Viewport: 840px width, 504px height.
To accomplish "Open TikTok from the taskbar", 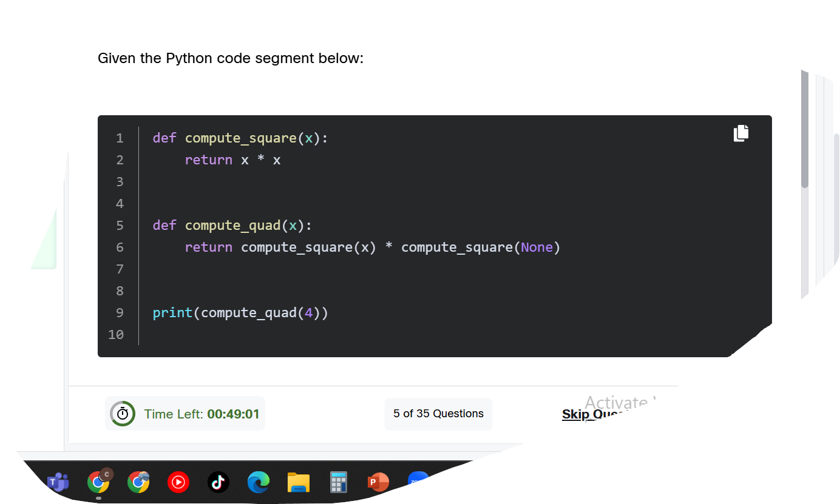I will pyautogui.click(x=218, y=482).
